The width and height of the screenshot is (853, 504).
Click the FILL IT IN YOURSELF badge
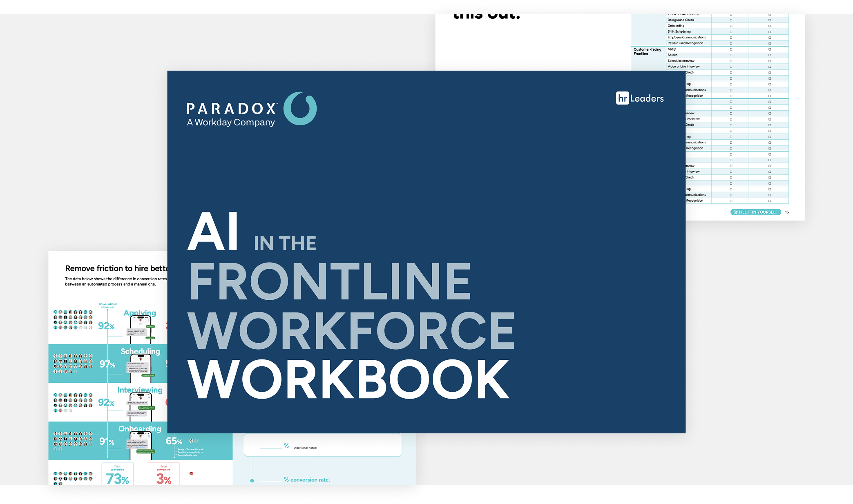coord(755,212)
